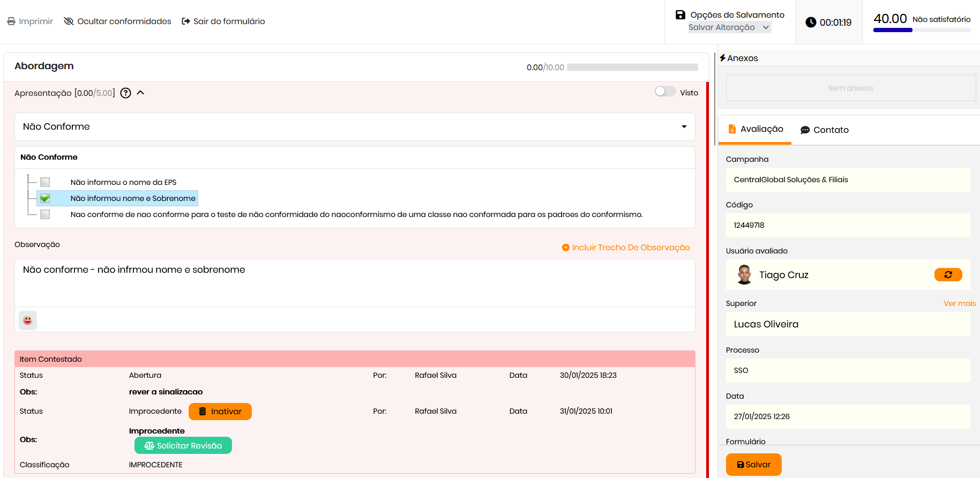Screen dimensions: 980x478
Task: Check the long 'Nao conforme de nao conforme' item
Action: tap(45, 214)
